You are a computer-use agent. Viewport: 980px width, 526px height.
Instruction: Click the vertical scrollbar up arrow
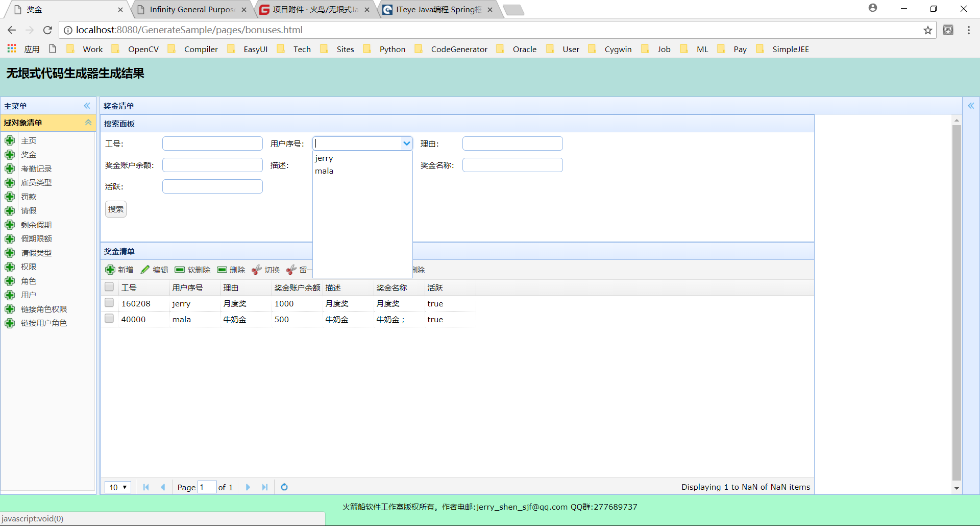point(957,121)
